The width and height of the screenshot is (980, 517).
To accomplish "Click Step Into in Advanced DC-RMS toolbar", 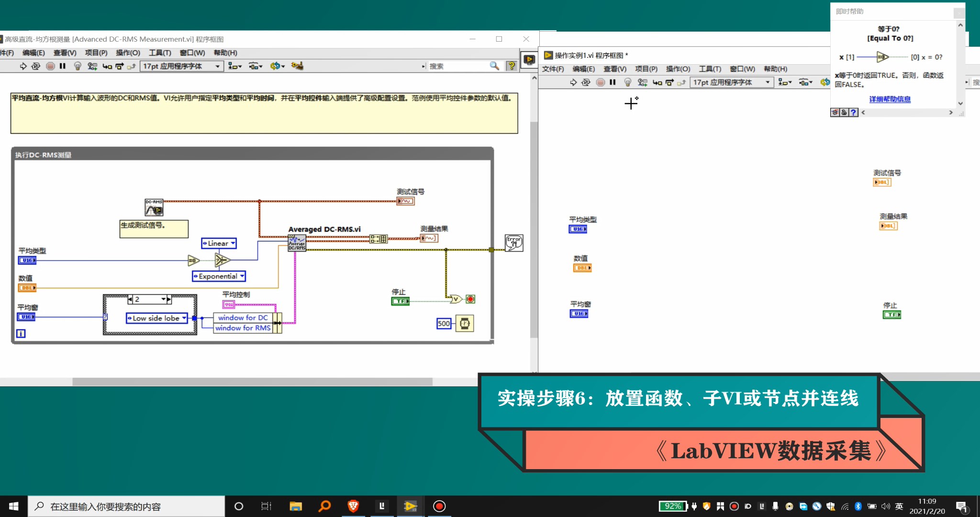I will 107,66.
